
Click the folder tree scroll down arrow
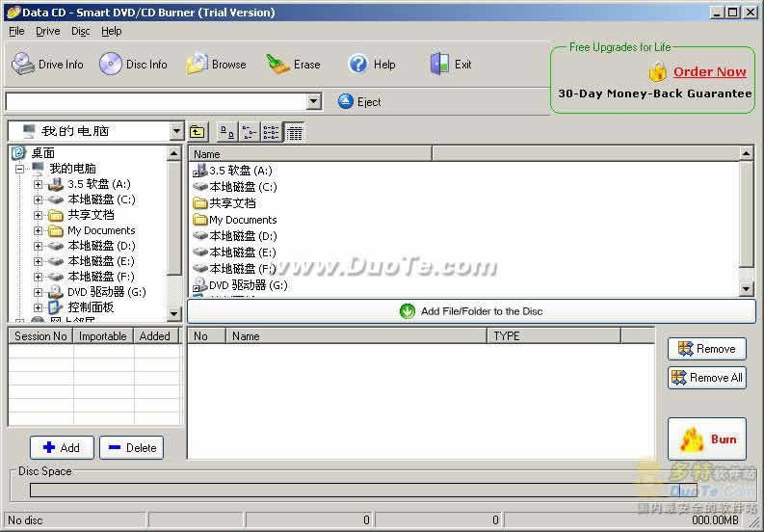tap(174, 313)
